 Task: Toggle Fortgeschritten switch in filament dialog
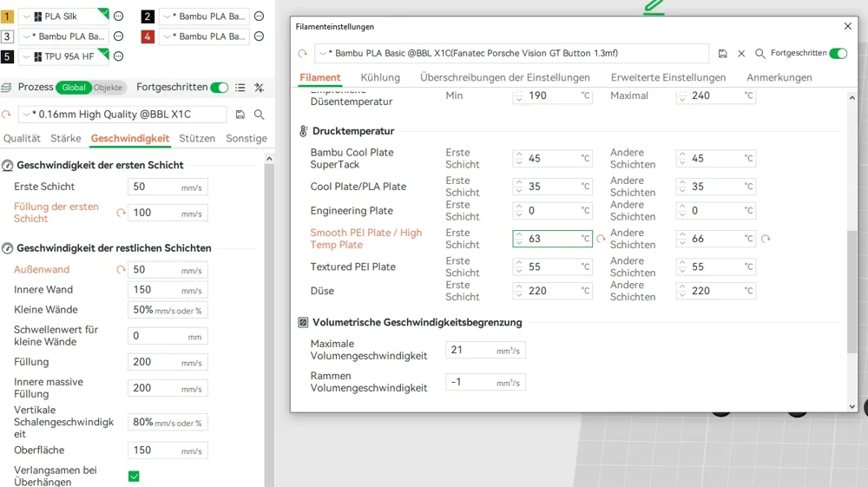[838, 53]
